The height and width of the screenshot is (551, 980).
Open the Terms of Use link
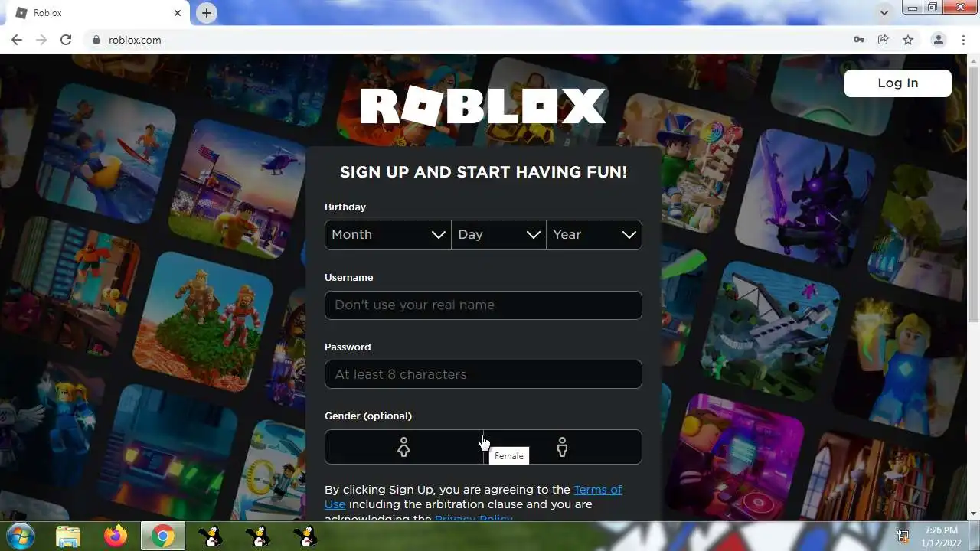click(x=473, y=497)
